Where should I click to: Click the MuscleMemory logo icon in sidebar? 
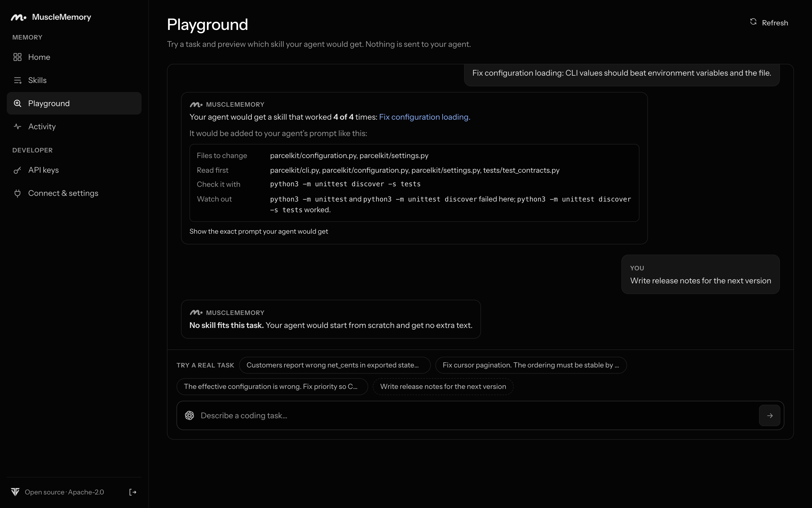(18, 17)
